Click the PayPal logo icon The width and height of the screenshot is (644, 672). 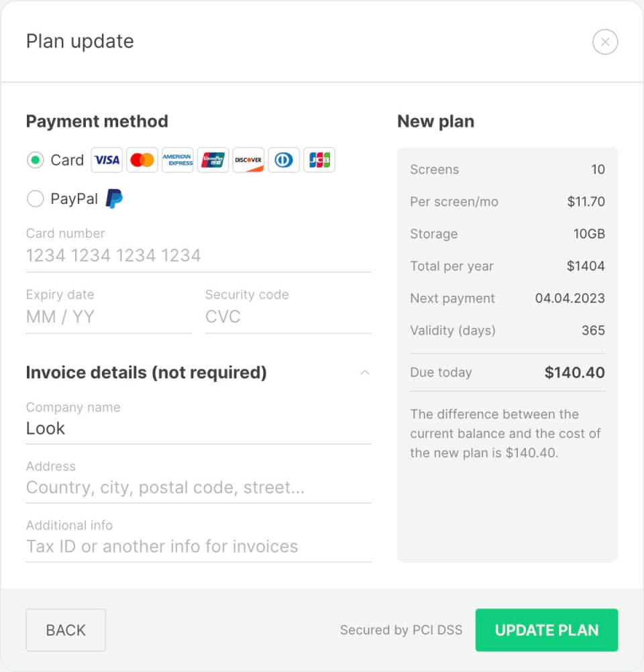click(x=113, y=198)
